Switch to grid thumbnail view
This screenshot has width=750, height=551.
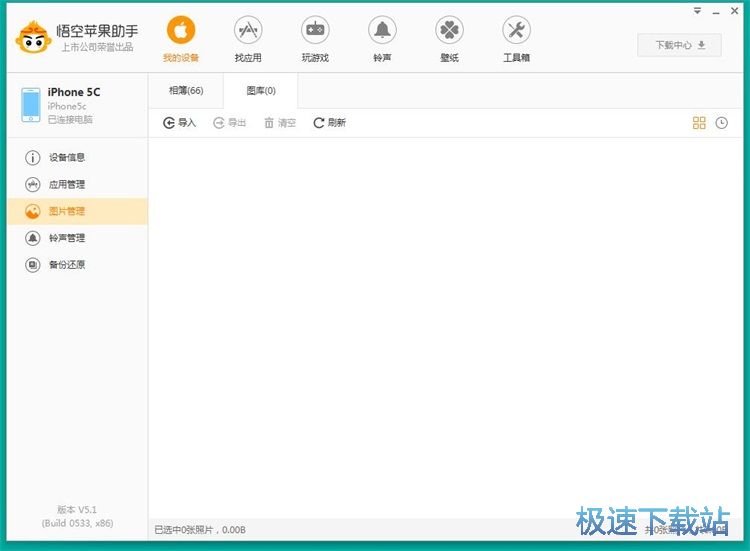pyautogui.click(x=699, y=123)
